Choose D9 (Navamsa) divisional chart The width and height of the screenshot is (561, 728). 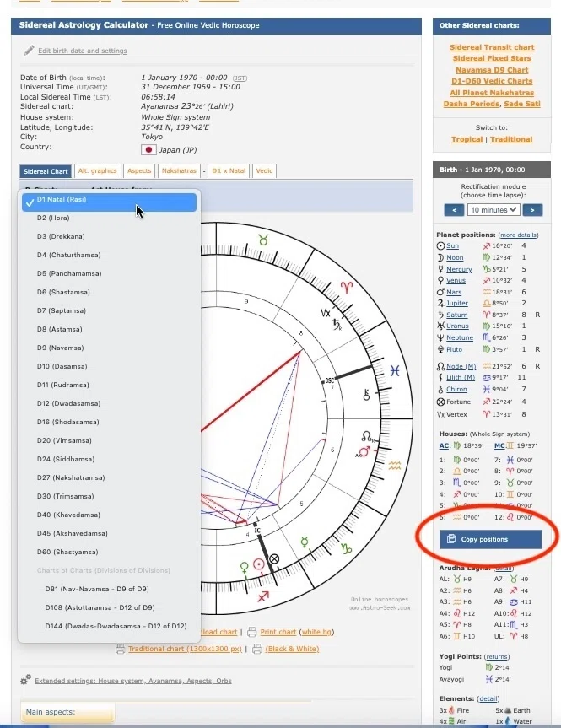109,348
